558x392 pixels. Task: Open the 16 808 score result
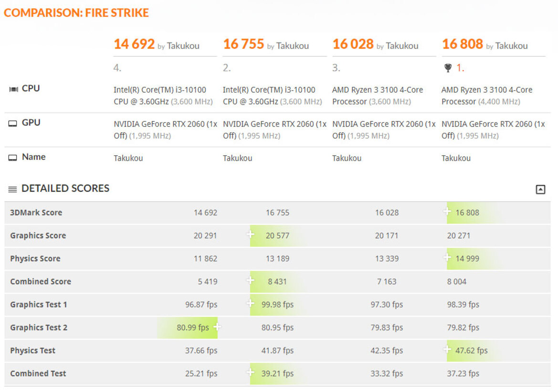pos(462,44)
